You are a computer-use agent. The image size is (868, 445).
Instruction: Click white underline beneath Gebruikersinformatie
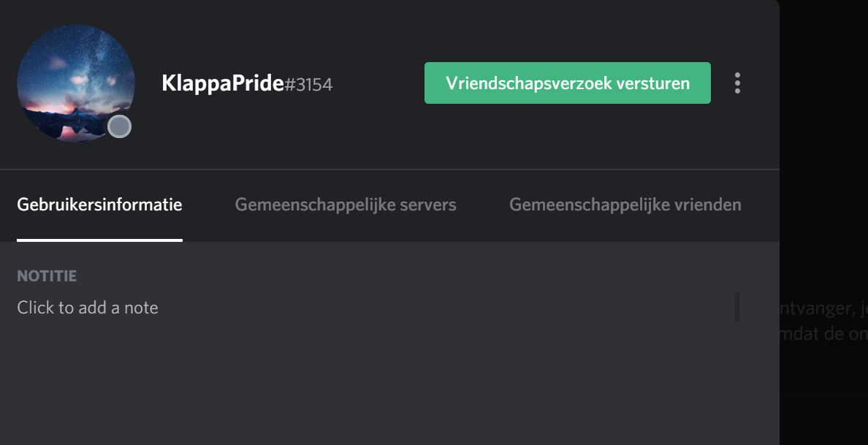[x=99, y=240]
